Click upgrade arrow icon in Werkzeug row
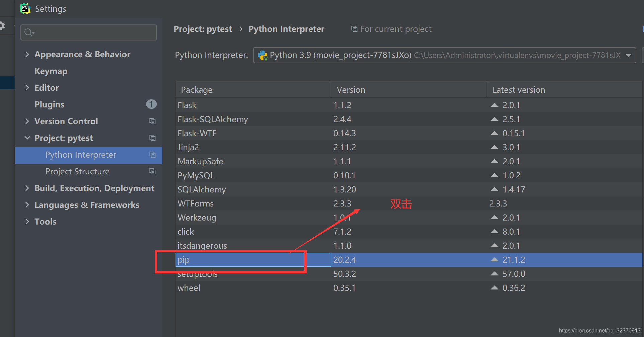Image resolution: width=644 pixels, height=337 pixels. click(494, 218)
